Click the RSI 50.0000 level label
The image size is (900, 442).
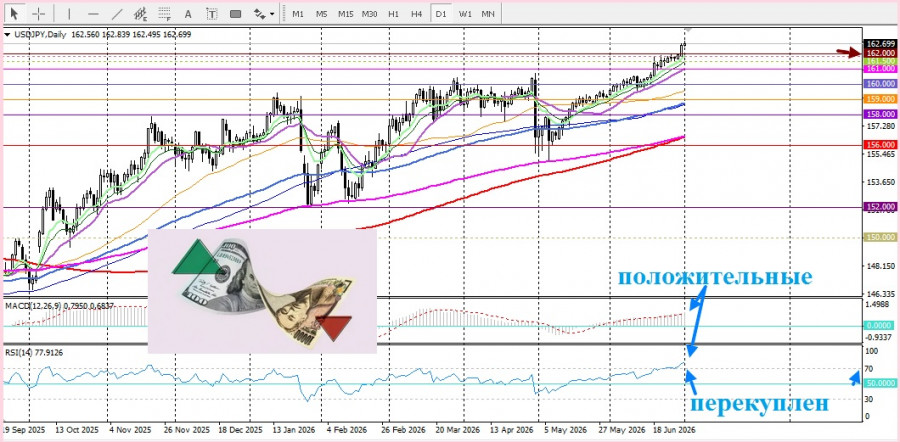point(880,383)
